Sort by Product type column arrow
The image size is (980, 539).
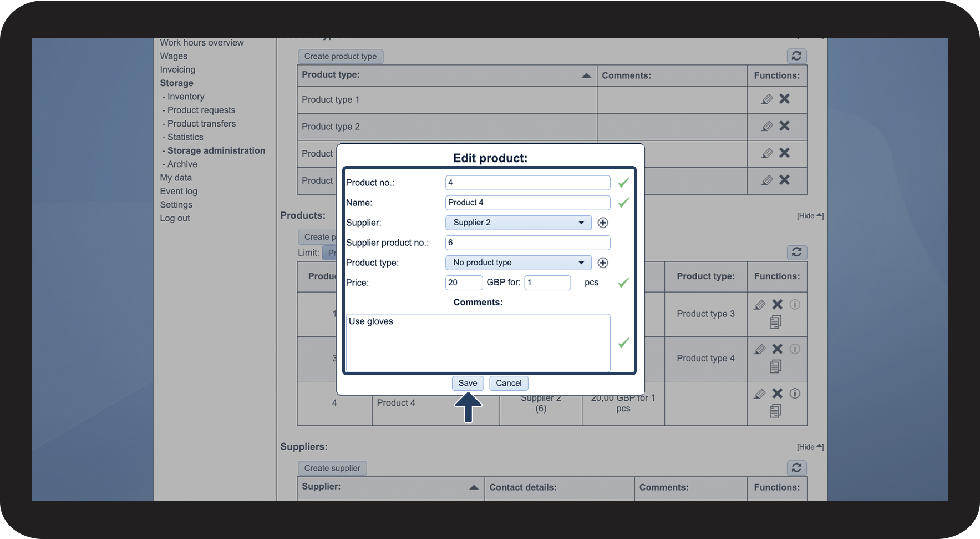coord(586,75)
